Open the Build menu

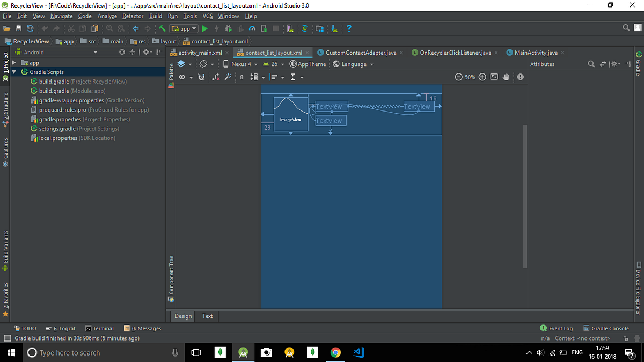click(156, 16)
